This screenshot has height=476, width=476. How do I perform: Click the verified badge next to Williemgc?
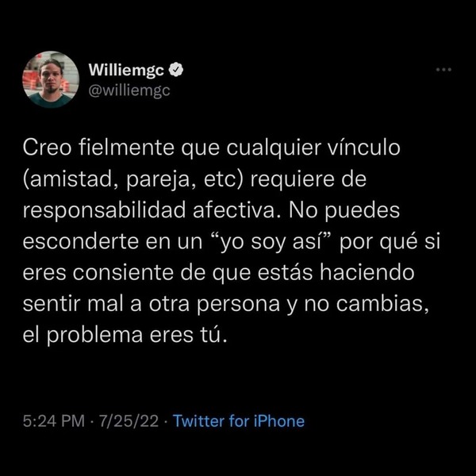click(x=176, y=70)
